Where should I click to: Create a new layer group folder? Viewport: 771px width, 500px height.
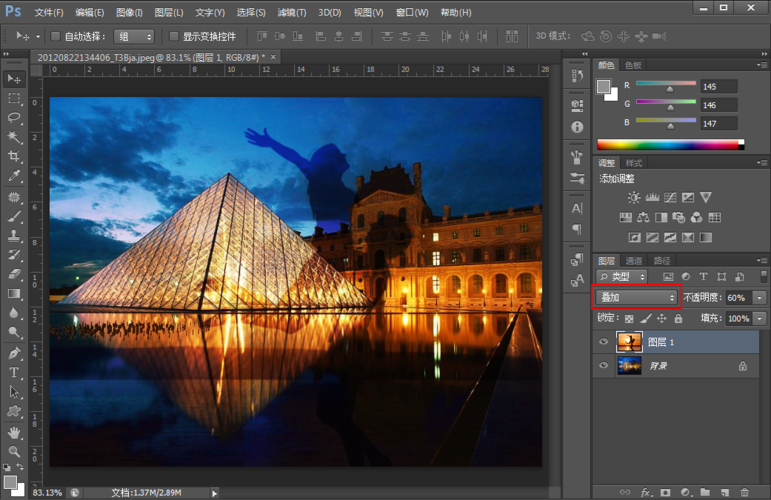705,492
